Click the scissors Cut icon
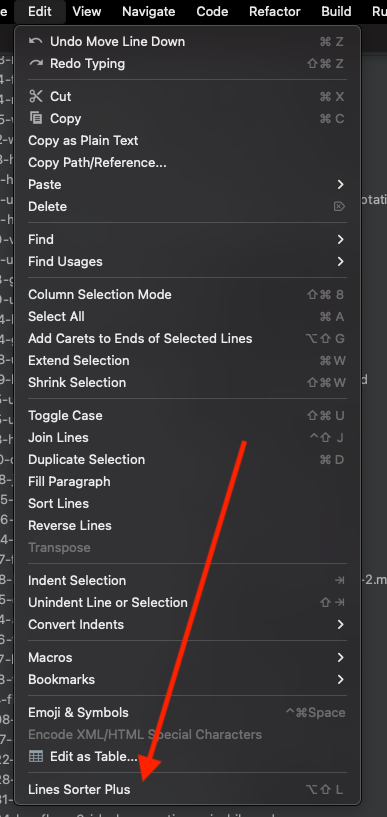 click(36, 96)
